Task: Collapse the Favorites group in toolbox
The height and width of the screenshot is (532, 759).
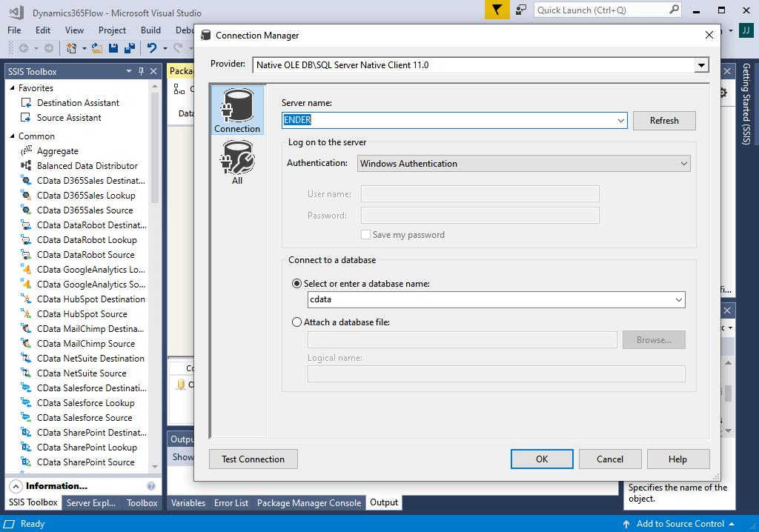Action: (13, 88)
